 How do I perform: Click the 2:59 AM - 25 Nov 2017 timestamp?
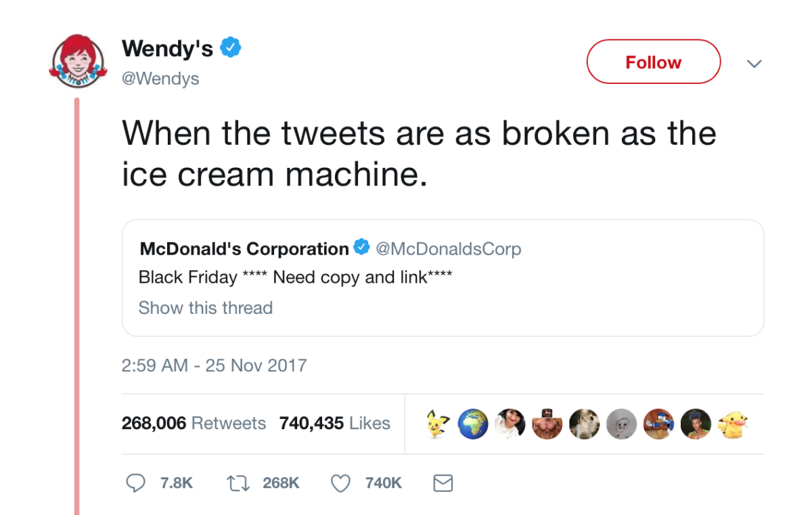click(214, 365)
